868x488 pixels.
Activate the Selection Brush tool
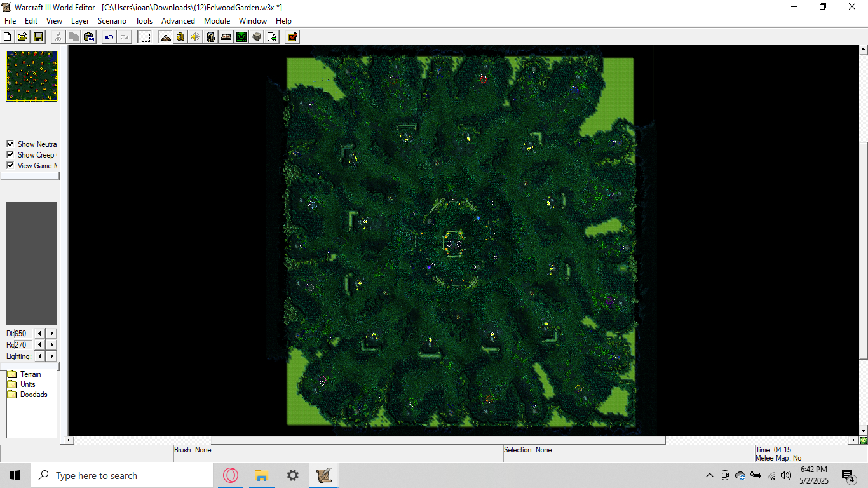(146, 37)
